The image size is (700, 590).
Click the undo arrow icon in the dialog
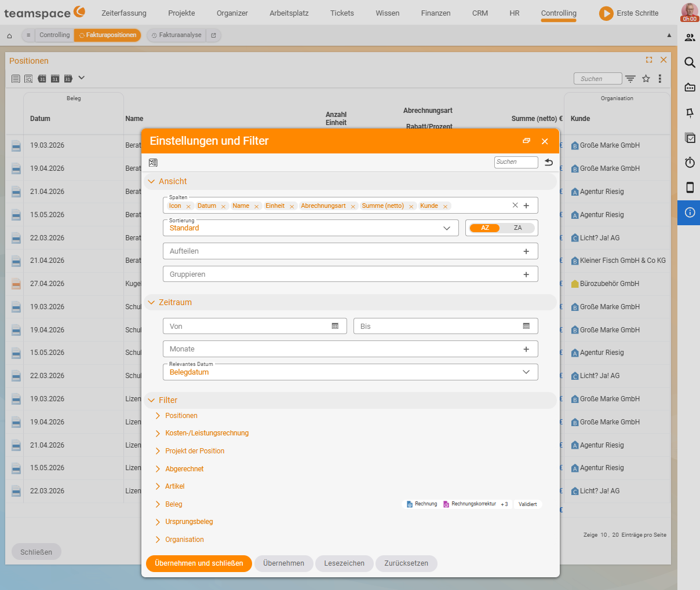[x=549, y=162]
